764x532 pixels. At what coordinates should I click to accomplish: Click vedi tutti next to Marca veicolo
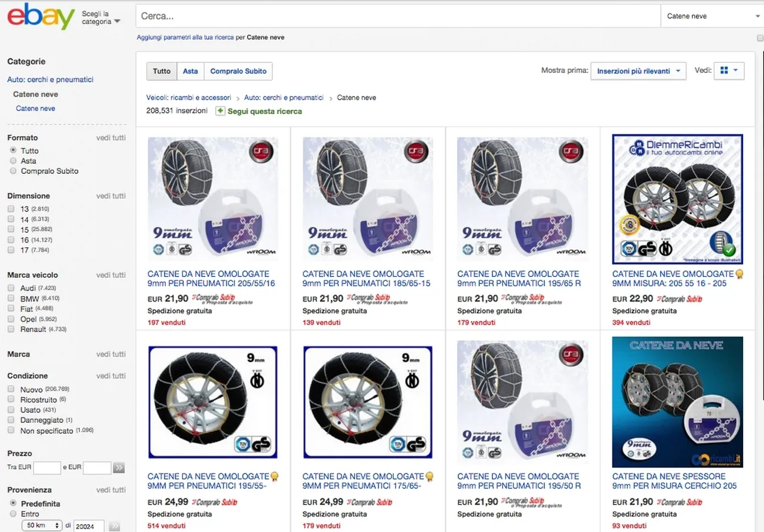click(x=111, y=275)
